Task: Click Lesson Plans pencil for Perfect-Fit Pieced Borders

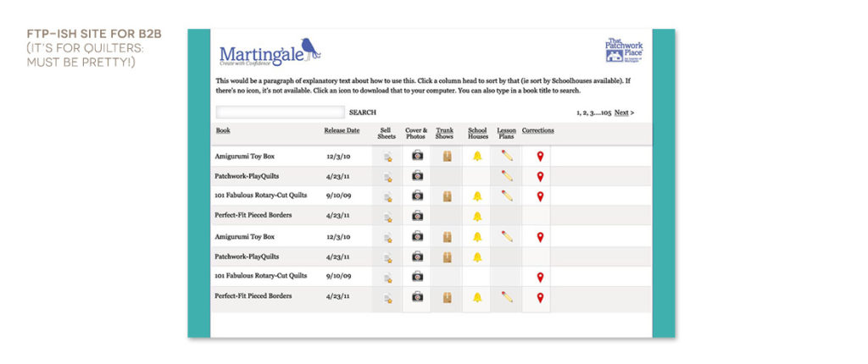Action: tap(507, 296)
